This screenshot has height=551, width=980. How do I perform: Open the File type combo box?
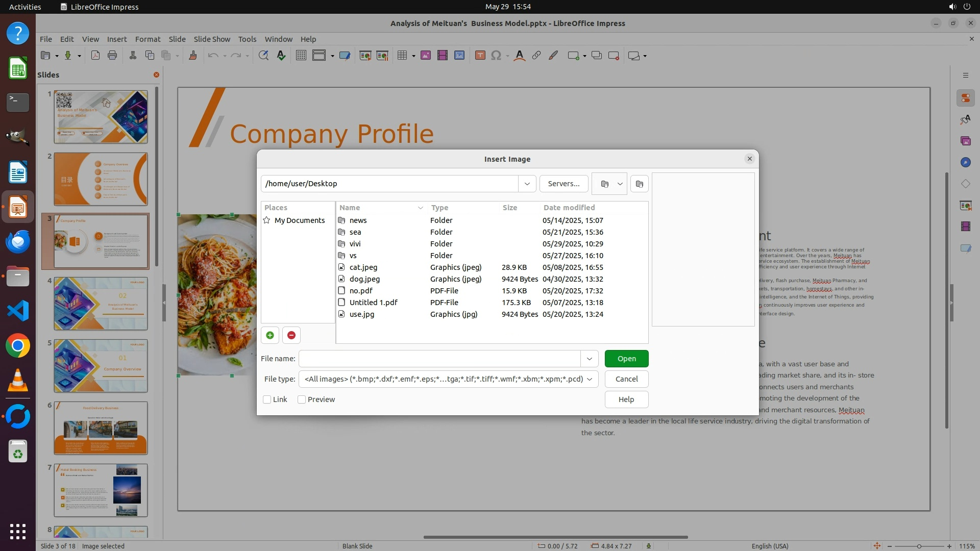[x=448, y=379]
